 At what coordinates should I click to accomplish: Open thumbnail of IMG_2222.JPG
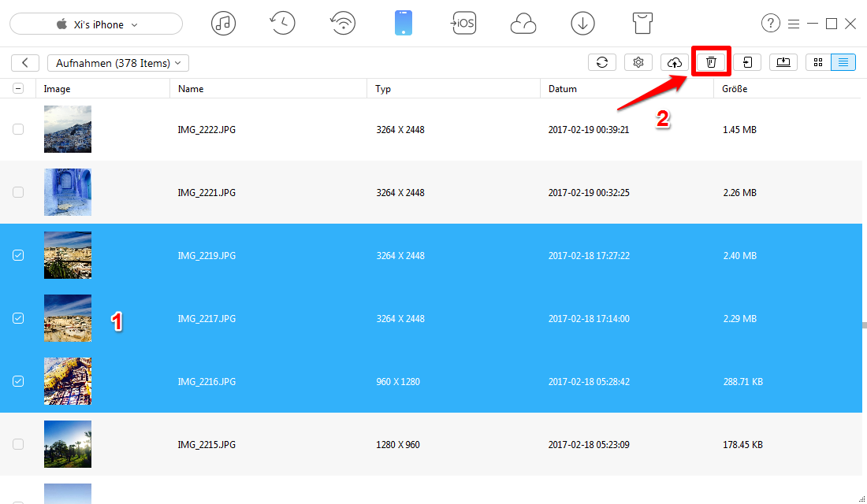coord(68,129)
